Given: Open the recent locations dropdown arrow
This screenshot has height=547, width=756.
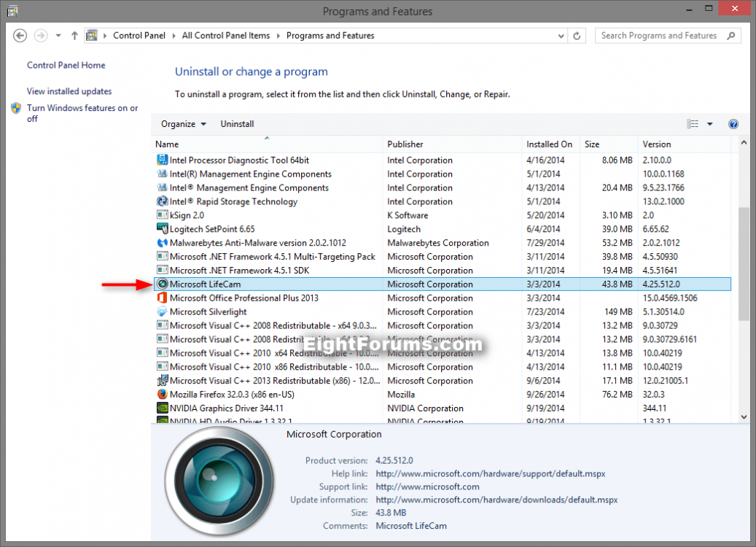Looking at the screenshot, I should tap(58, 36).
